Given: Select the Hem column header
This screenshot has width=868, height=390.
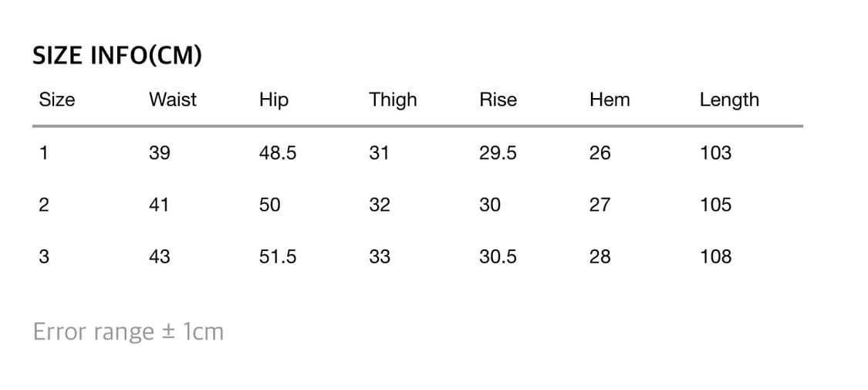Looking at the screenshot, I should [610, 100].
